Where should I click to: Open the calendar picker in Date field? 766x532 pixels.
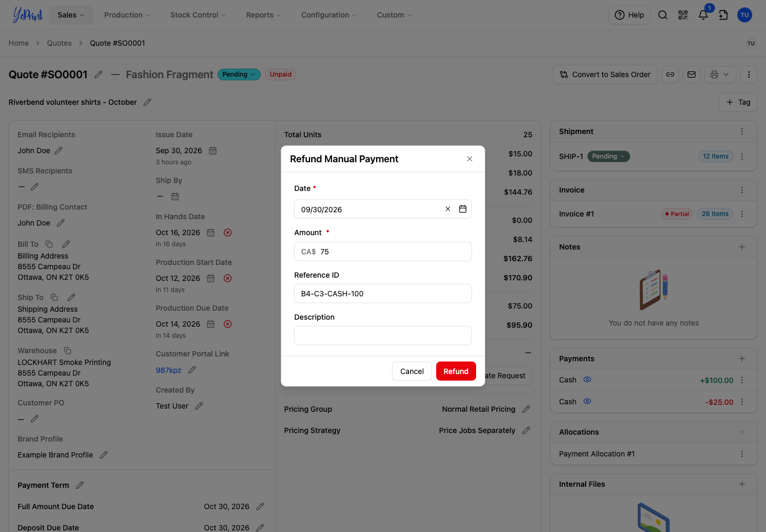(x=463, y=209)
